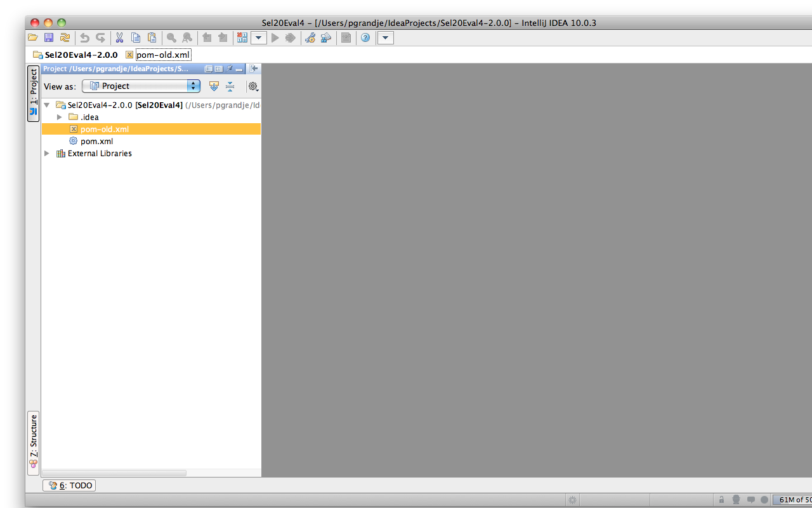This screenshot has height=508, width=812.
Task: Open the View as Project combo box
Action: tap(141, 86)
